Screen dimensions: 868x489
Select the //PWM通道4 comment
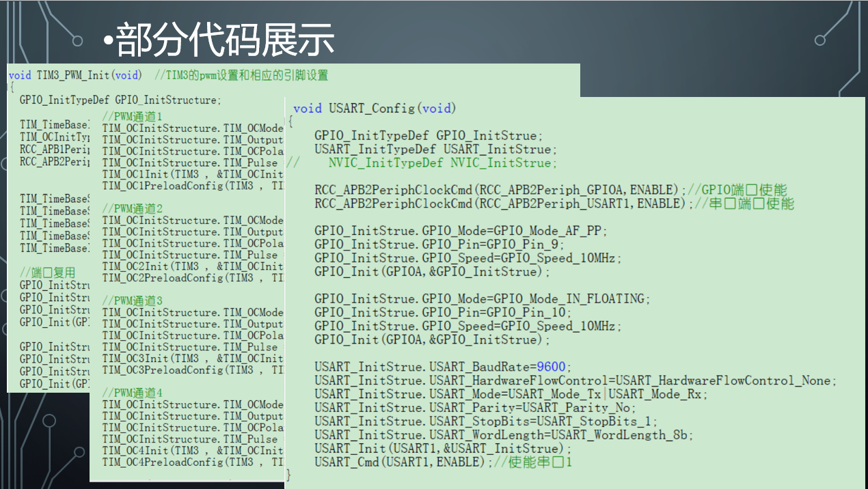pos(133,393)
